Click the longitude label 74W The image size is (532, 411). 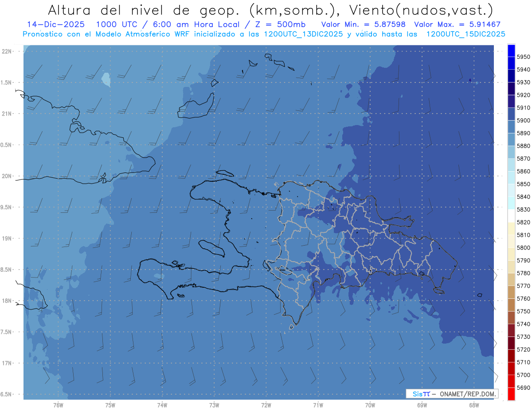pos(162,405)
